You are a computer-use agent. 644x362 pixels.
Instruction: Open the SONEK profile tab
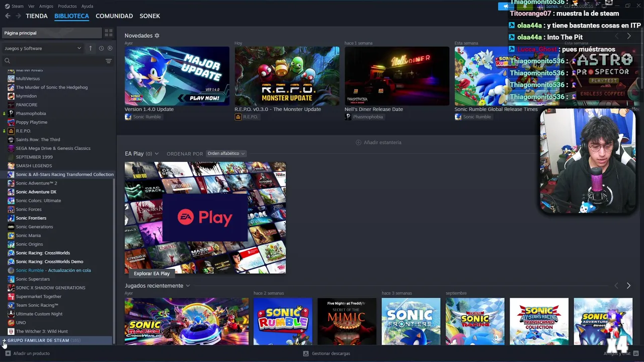[150, 16]
